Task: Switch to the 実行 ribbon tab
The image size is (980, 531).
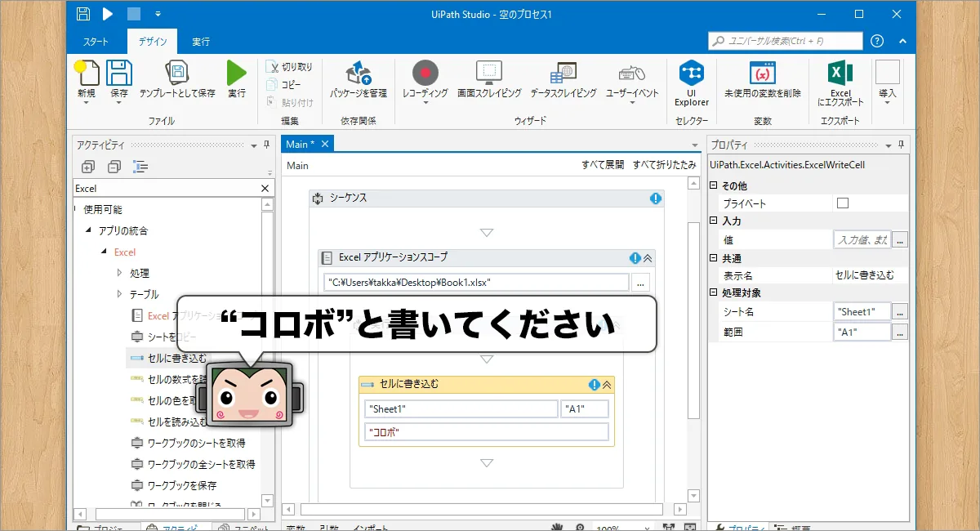Action: click(201, 42)
